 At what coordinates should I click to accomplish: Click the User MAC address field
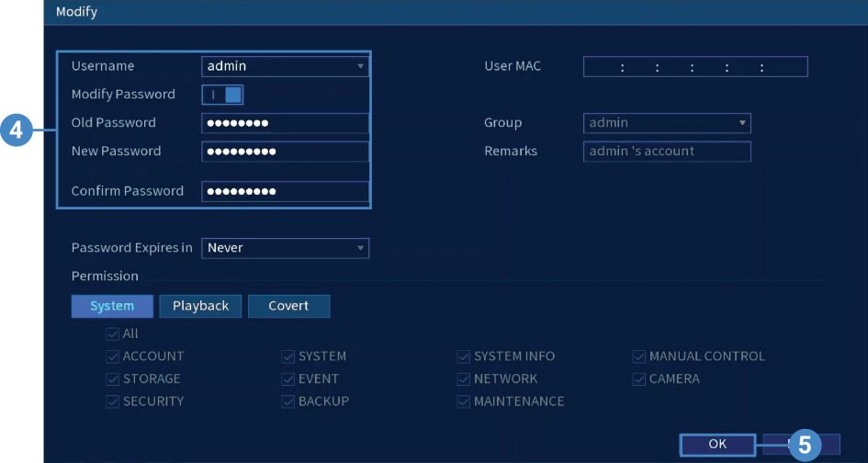pos(694,67)
